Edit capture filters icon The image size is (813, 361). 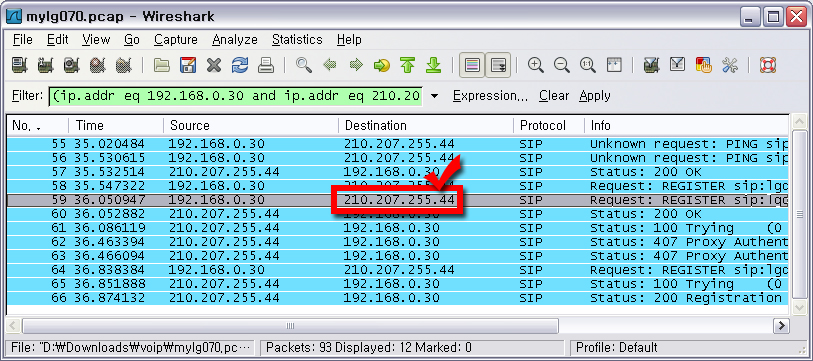651,65
